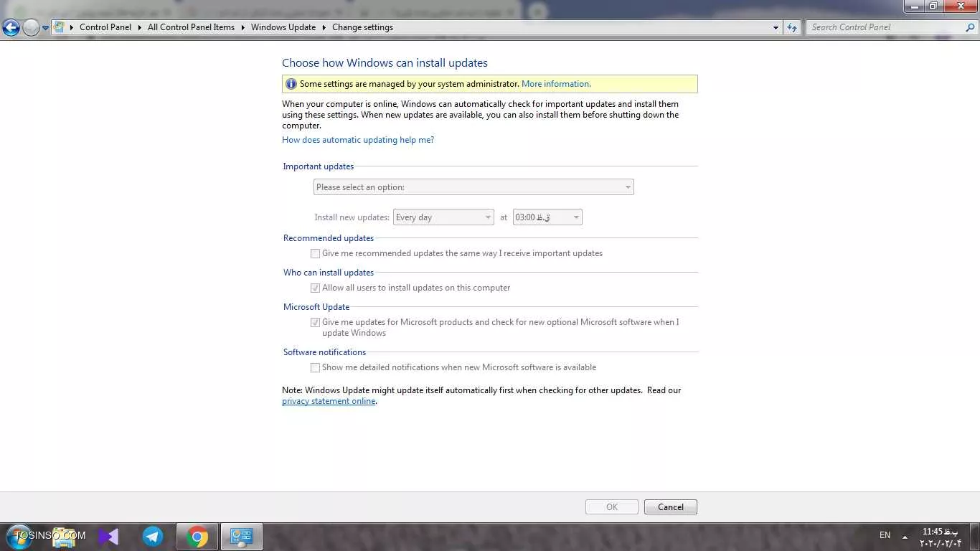Screen dimensions: 980x551
Task: Open the Please select an option dropdown
Action: point(473,187)
